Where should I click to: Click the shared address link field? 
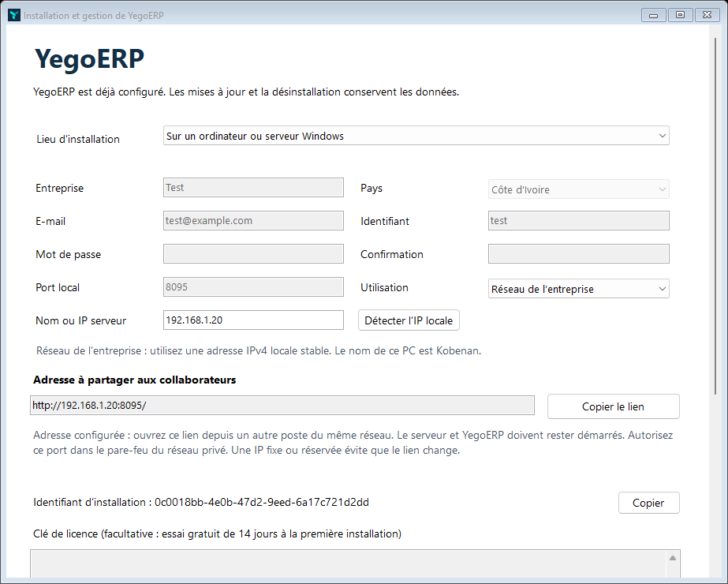point(282,406)
